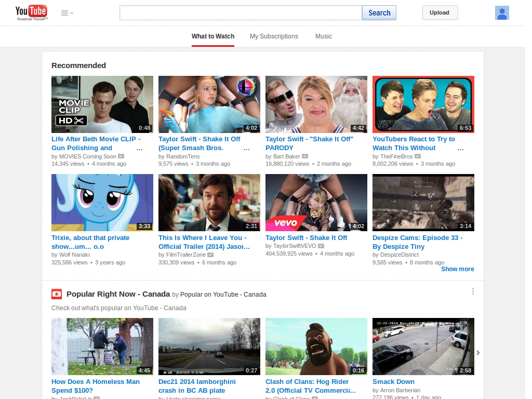532x399 pixels.
Task: Click Despize Cams: Episode 33 title link
Action: tap(418, 242)
